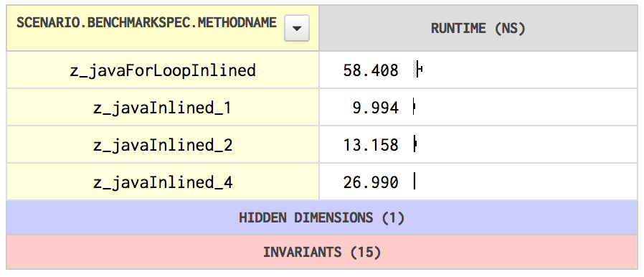644x277 pixels.
Task: Expand the Invariants (15) section
Action: tap(321, 252)
